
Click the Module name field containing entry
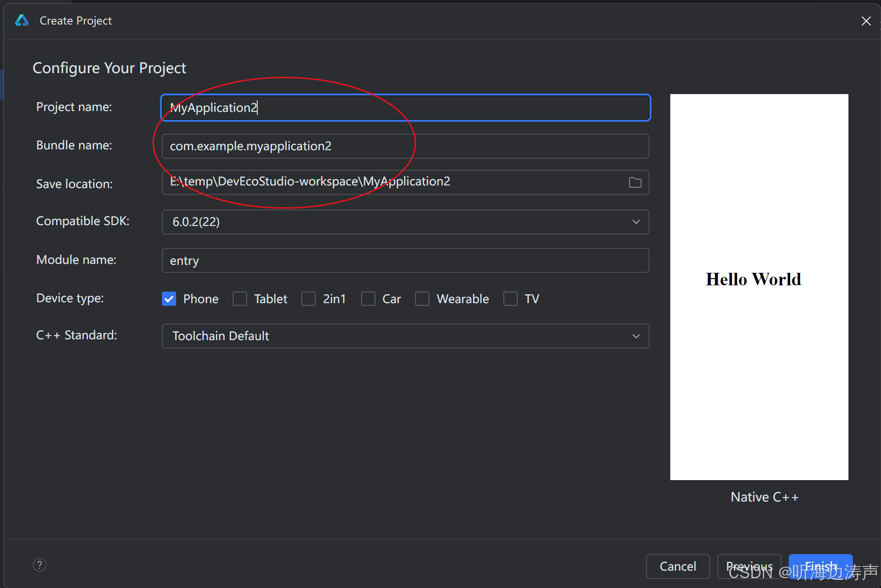tap(405, 260)
